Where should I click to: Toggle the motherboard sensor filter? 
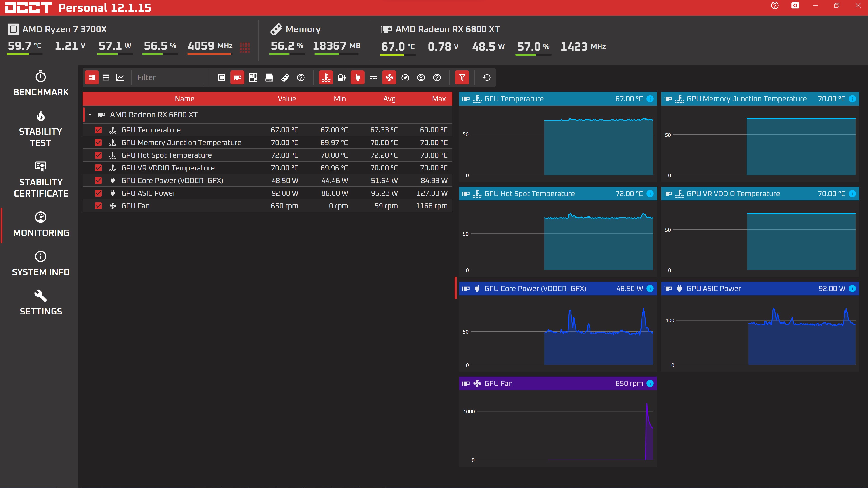pos(253,77)
